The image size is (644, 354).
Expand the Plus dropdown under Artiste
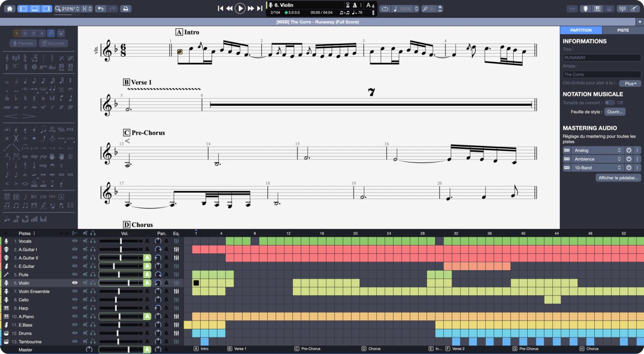(x=629, y=83)
